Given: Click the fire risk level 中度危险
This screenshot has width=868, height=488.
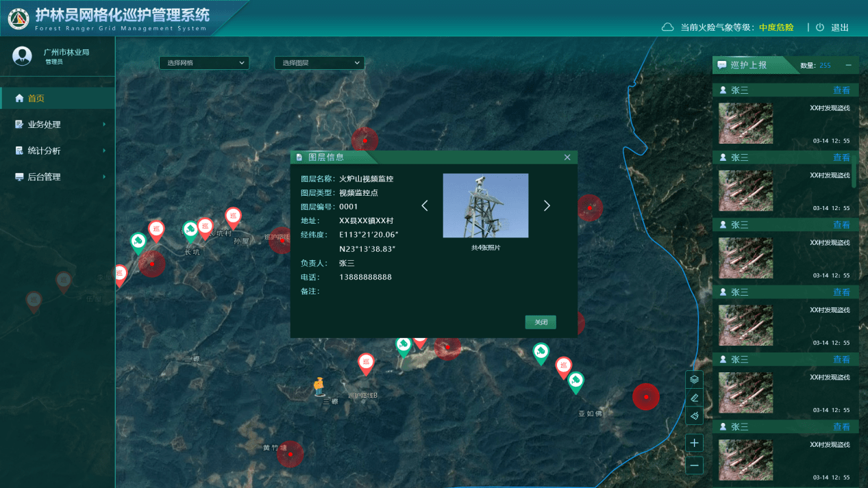Looking at the screenshot, I should point(776,27).
